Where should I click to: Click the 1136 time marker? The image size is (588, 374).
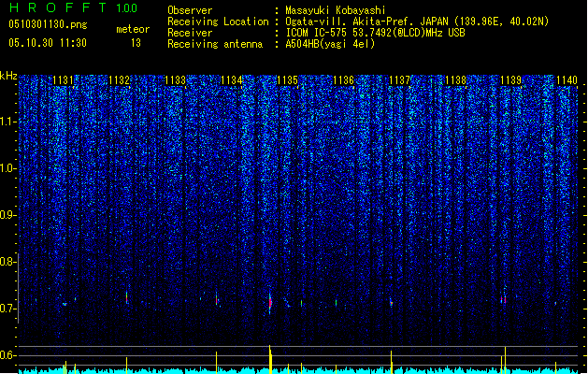coord(343,79)
